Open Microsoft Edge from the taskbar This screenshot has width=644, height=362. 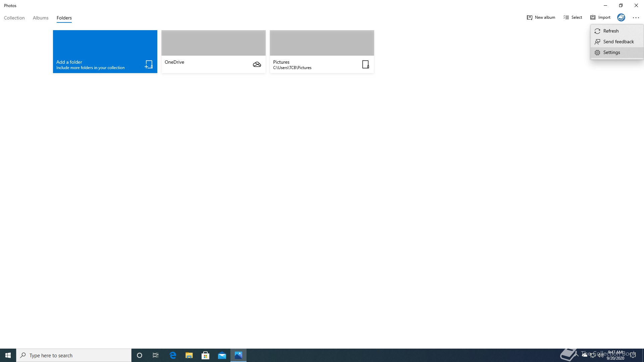point(173,355)
